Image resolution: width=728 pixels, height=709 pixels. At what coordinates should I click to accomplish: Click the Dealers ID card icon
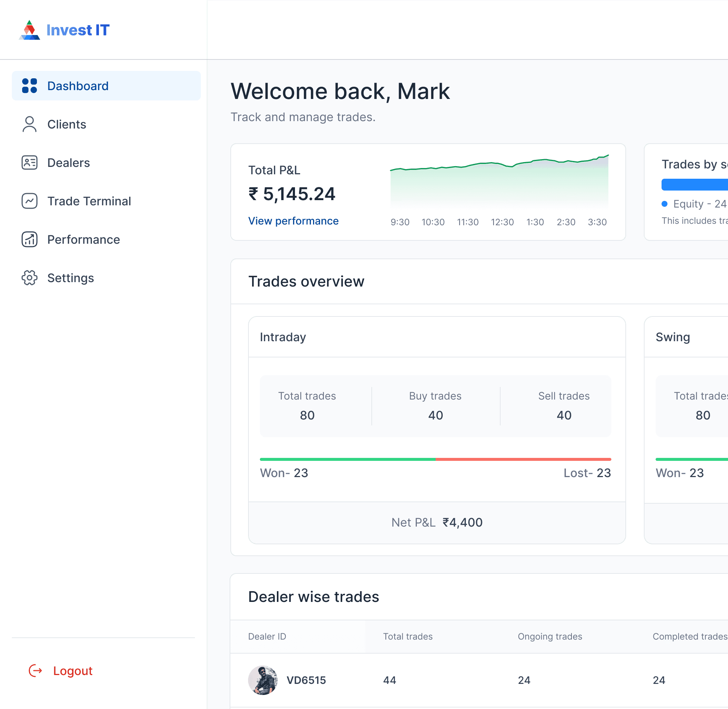pyautogui.click(x=30, y=163)
